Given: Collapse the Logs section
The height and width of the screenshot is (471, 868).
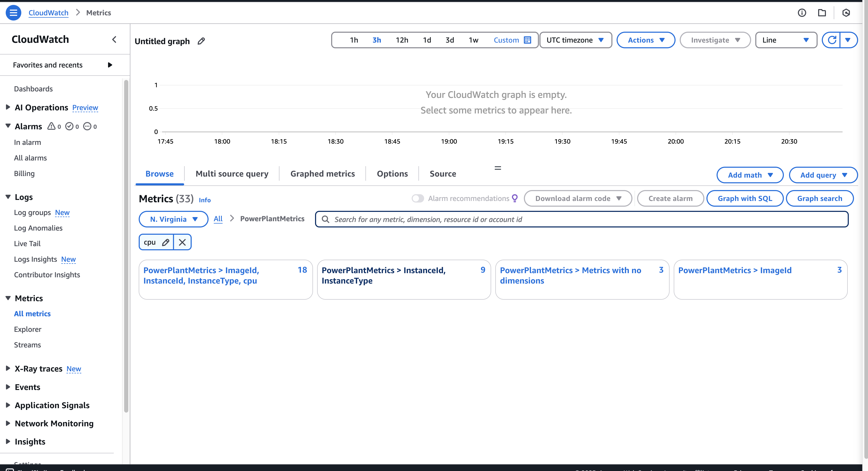Looking at the screenshot, I should click(x=8, y=197).
